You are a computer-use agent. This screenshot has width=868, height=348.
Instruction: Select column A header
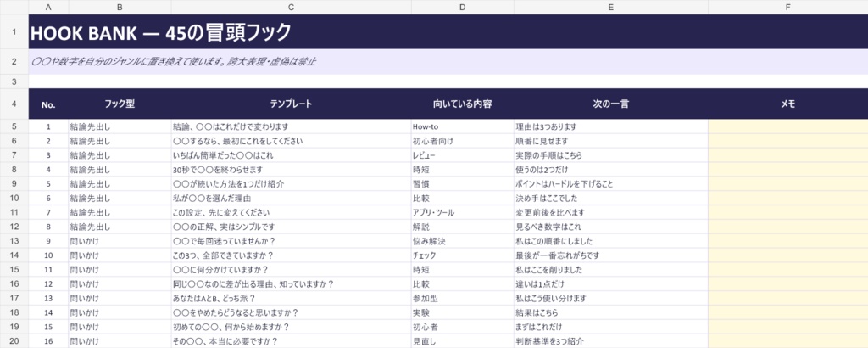(x=48, y=7)
